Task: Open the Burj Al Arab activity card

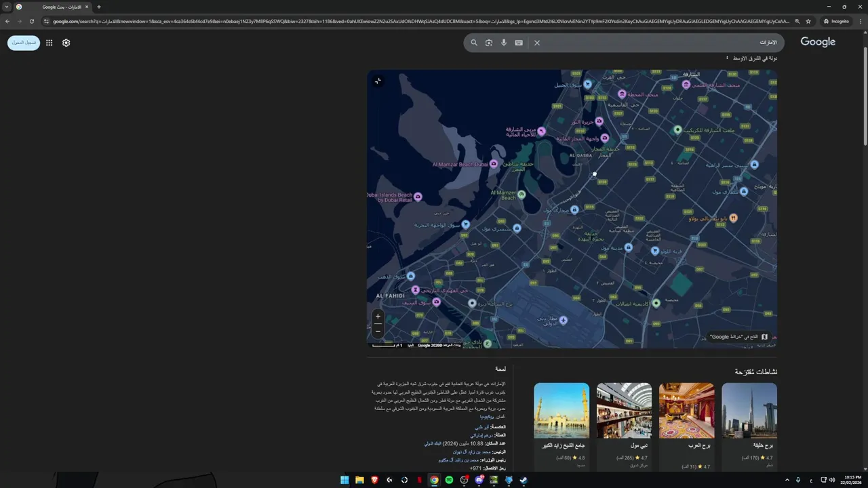Action: coord(687,427)
